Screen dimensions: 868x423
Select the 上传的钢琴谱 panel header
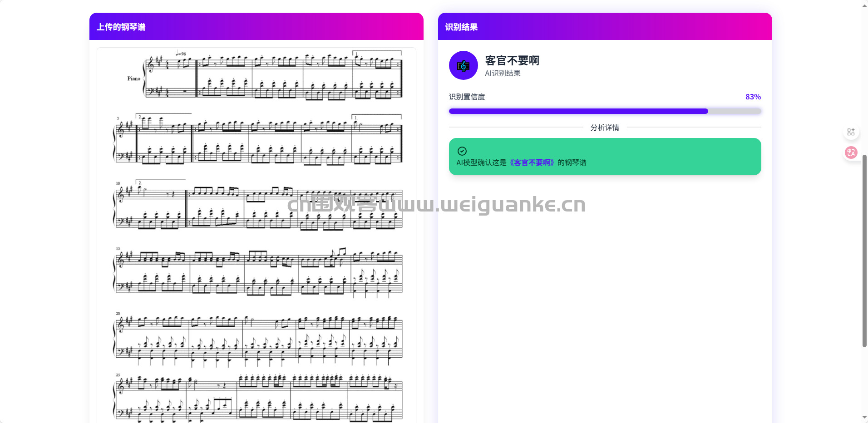coord(256,27)
